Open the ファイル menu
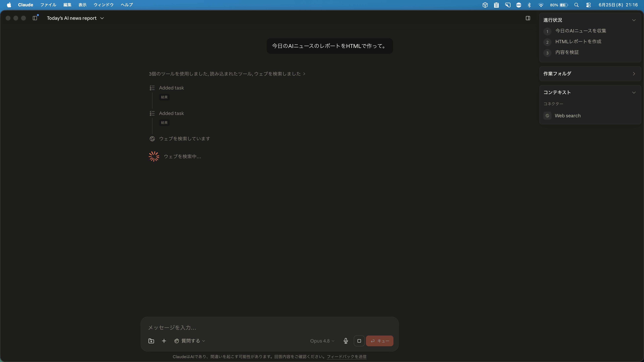Image resolution: width=644 pixels, height=362 pixels. [x=48, y=5]
